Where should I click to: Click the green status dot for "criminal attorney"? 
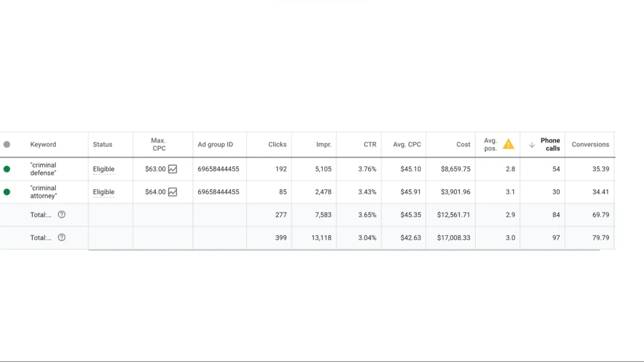click(6, 192)
